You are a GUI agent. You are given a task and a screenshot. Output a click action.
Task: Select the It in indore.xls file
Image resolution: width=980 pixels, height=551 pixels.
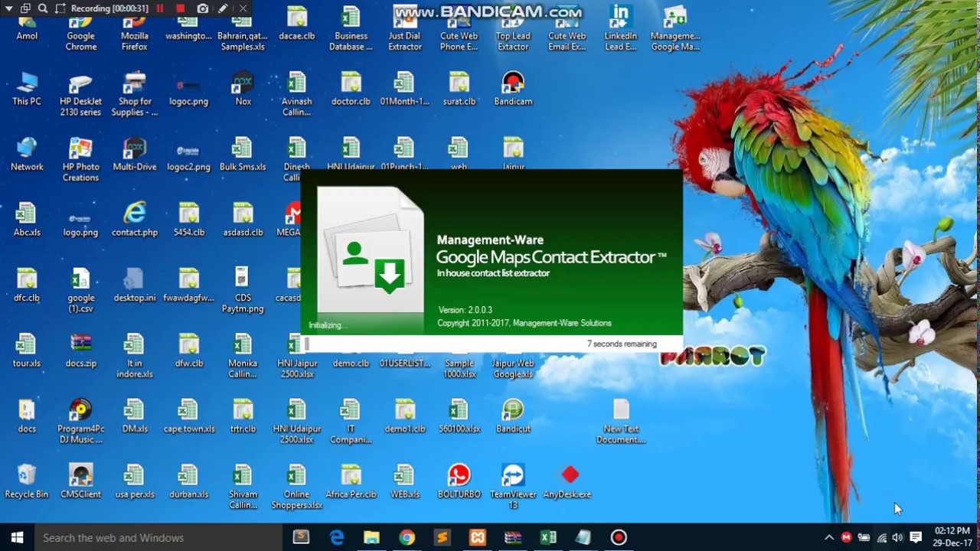coord(135,357)
